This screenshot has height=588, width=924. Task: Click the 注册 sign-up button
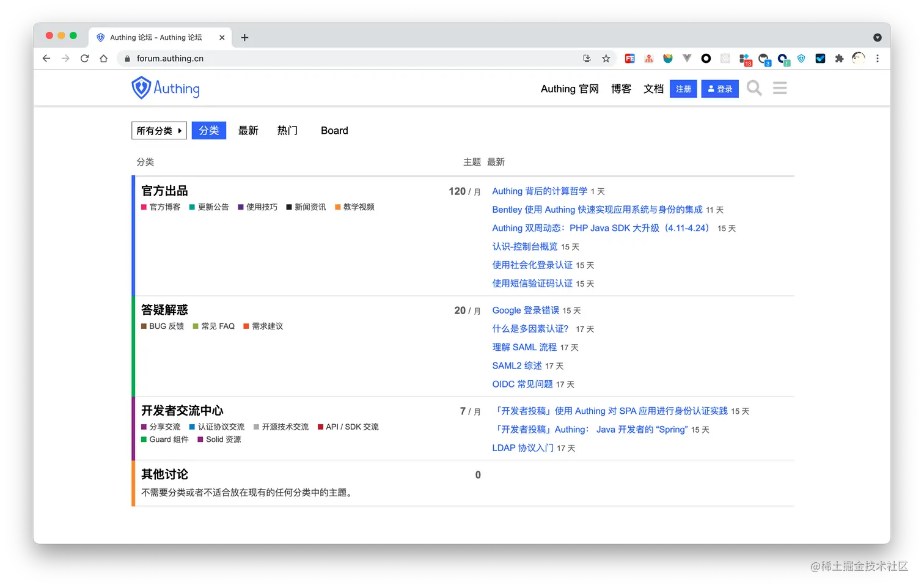click(683, 89)
